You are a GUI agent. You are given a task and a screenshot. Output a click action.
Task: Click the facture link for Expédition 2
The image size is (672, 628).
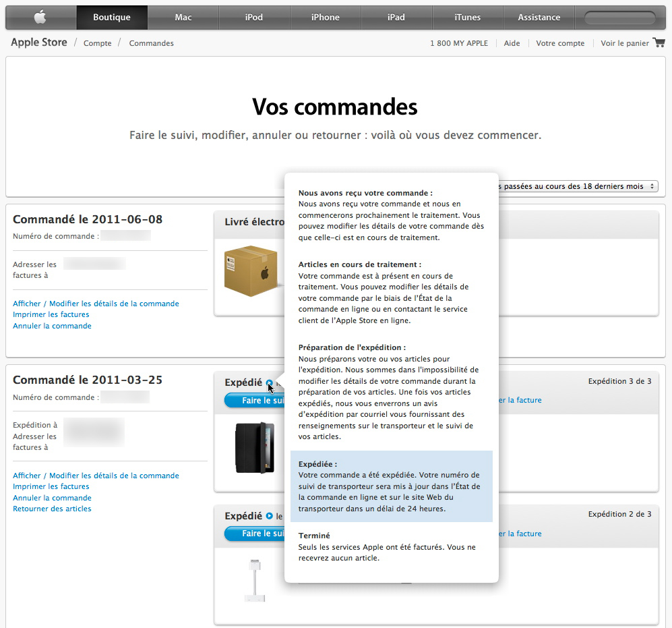tap(520, 534)
